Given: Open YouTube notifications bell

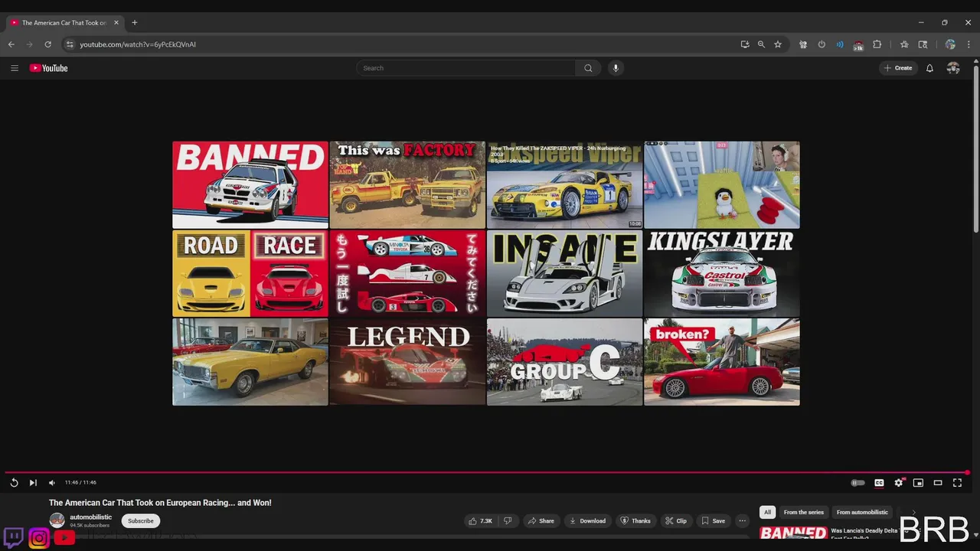Looking at the screenshot, I should point(929,68).
